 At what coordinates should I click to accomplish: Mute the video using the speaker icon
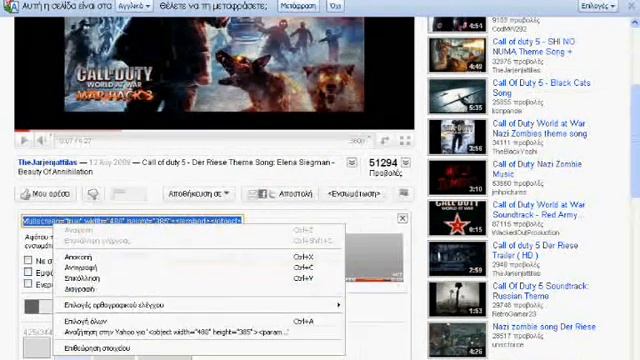point(41,141)
